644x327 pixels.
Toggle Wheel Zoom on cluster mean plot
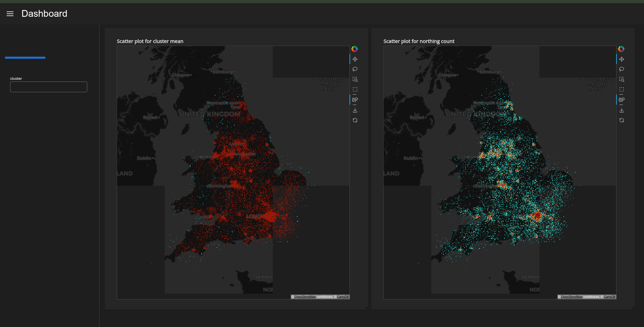355,100
